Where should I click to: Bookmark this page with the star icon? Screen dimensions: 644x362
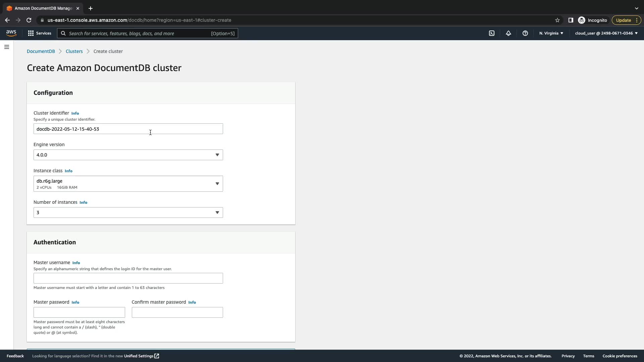[557, 20]
